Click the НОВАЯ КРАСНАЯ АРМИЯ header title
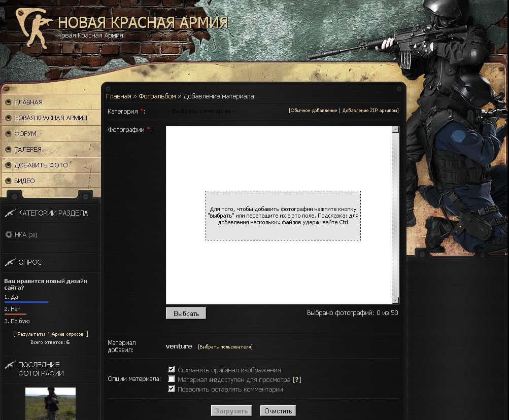This screenshot has width=509, height=420. point(143,23)
